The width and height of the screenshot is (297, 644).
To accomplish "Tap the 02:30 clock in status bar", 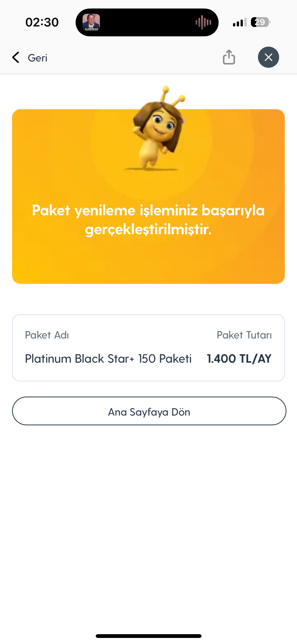I will (x=42, y=22).
